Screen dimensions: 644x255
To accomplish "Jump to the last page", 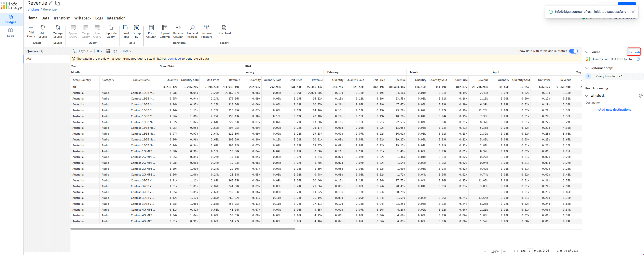I will 548,251.
